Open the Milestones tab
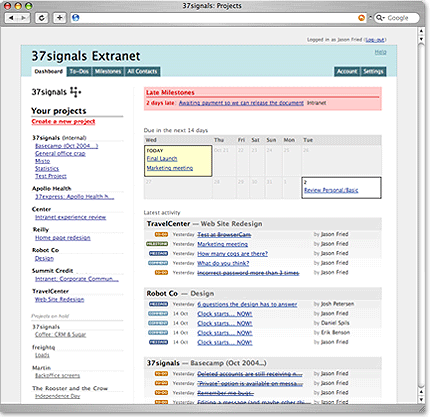 tap(108, 71)
